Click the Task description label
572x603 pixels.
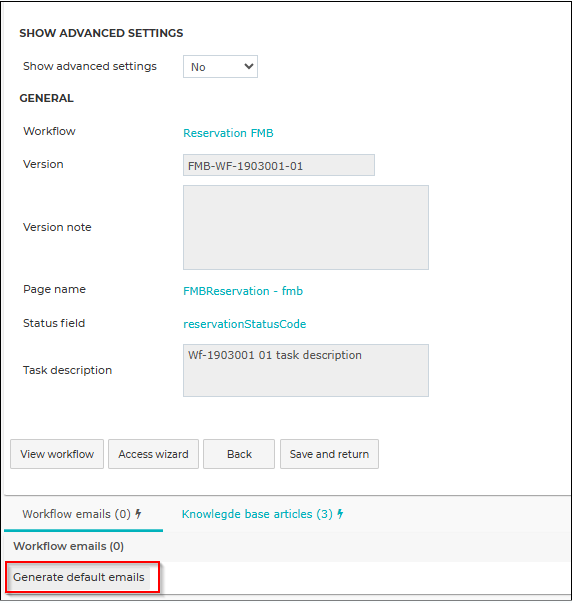pos(68,370)
